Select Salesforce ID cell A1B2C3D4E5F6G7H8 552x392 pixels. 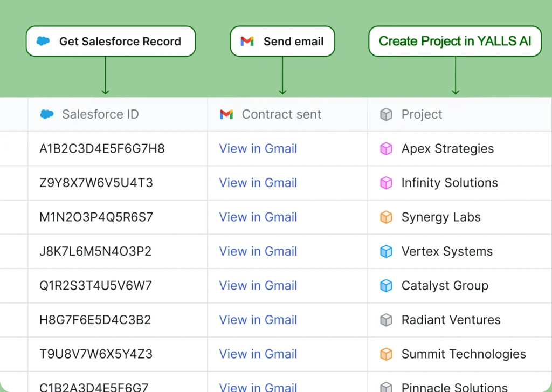pyautogui.click(x=102, y=149)
